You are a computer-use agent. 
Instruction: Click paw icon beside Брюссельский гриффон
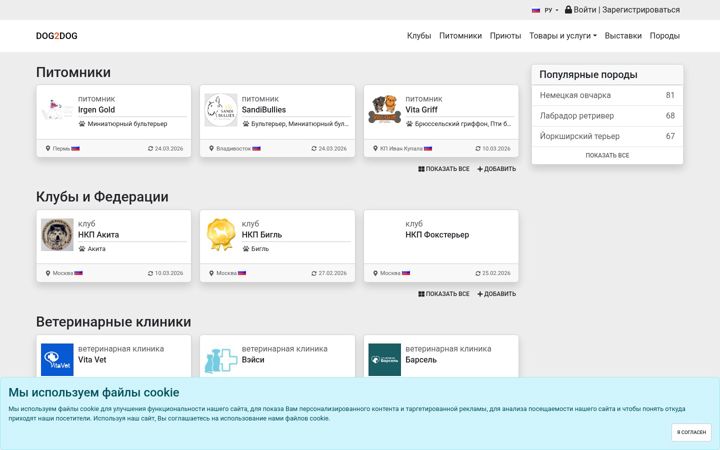(x=409, y=124)
